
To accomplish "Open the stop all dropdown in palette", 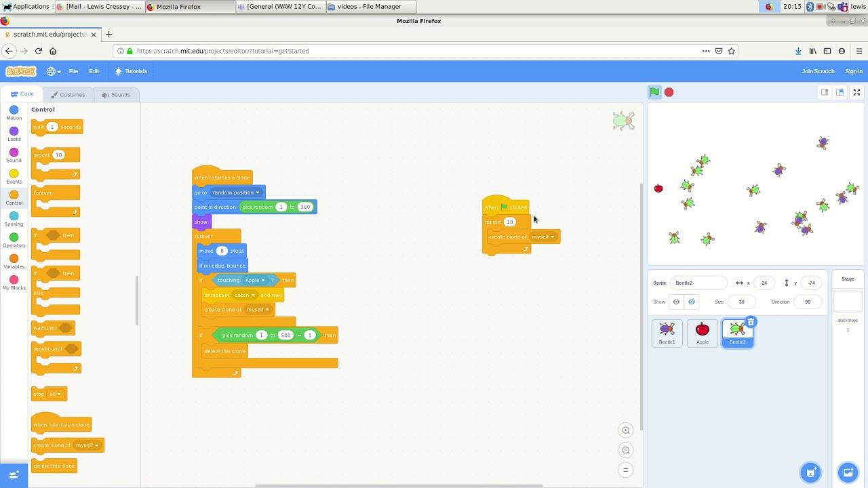I will coord(55,394).
